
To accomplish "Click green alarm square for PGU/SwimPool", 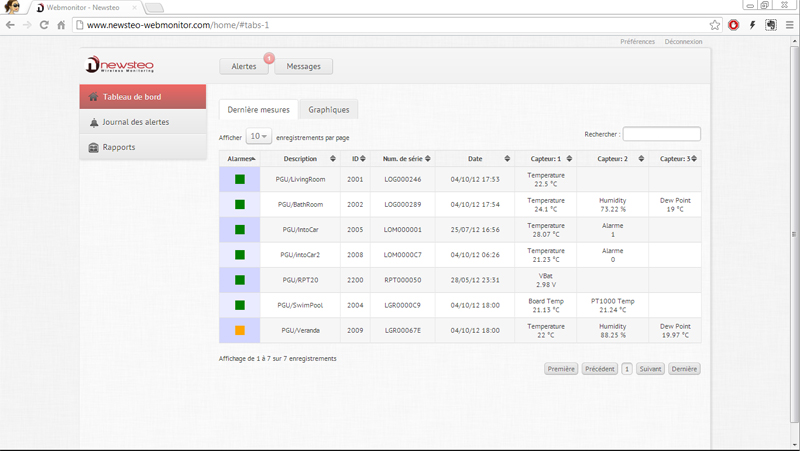I will [x=240, y=305].
